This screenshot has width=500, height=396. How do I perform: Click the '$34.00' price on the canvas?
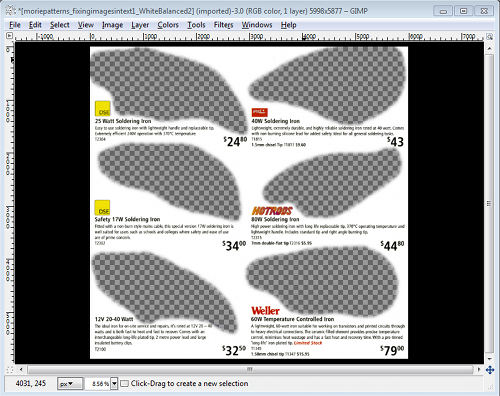[234, 246]
